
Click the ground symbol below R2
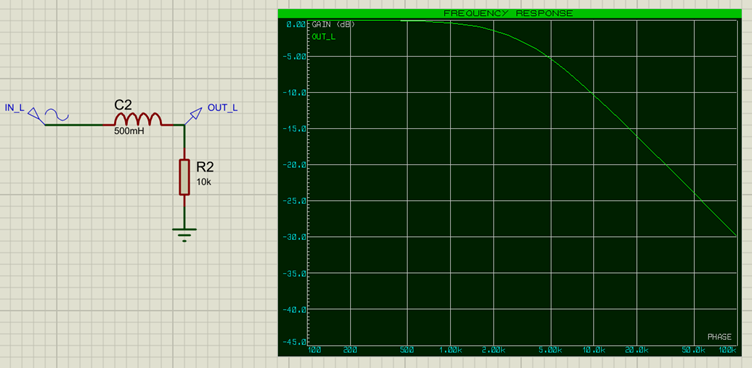(x=184, y=234)
